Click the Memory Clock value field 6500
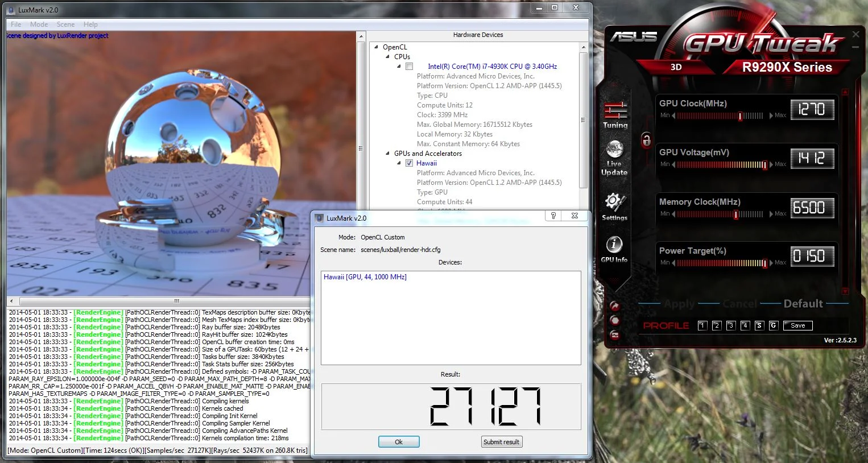The image size is (868, 463). click(812, 208)
